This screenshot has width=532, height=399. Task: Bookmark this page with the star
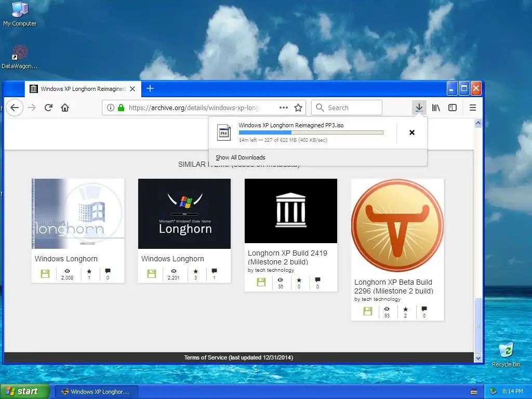pos(298,108)
